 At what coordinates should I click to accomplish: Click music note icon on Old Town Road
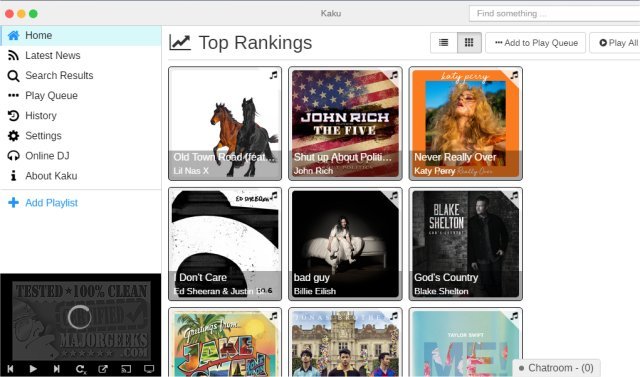[x=273, y=75]
